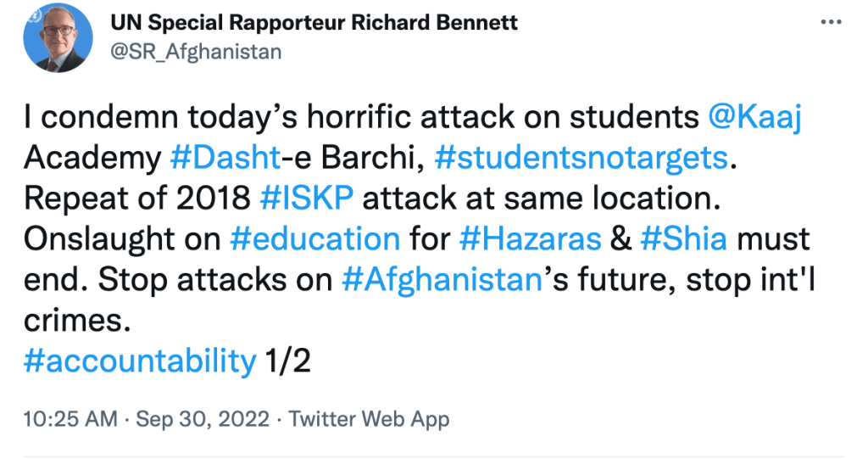Click the 10:25 AM timestamp
Viewport: 868px width, 459px height.
[71, 418]
